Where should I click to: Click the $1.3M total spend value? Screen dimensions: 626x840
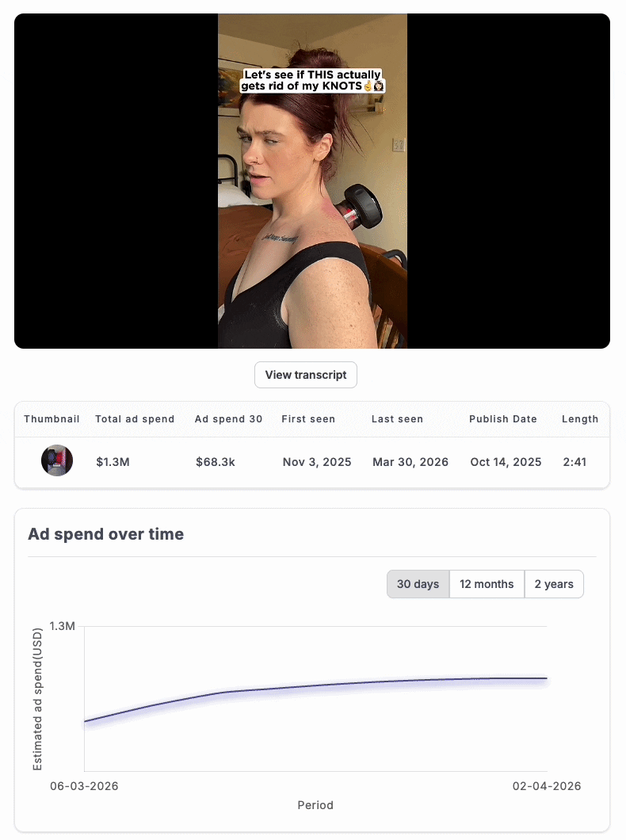click(113, 462)
